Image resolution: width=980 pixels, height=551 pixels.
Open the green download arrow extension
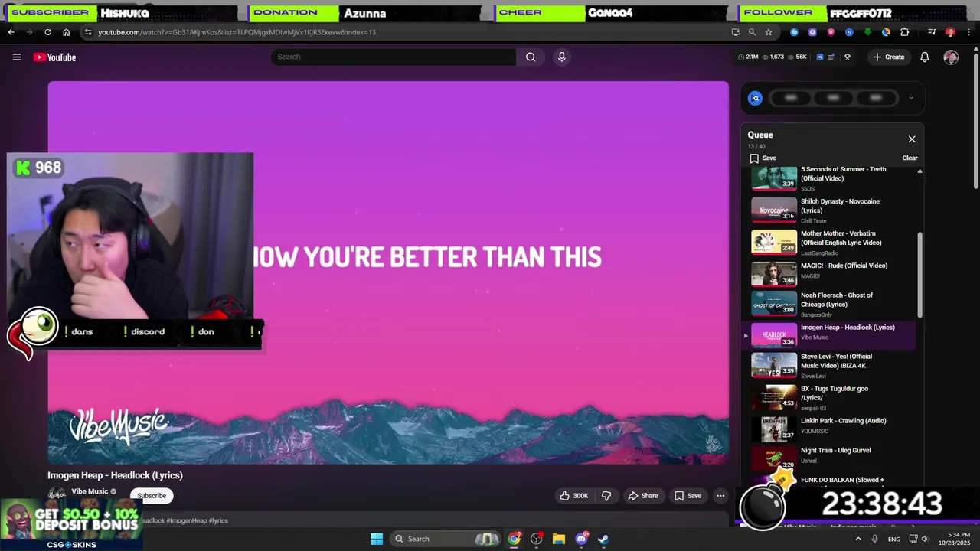point(867,32)
